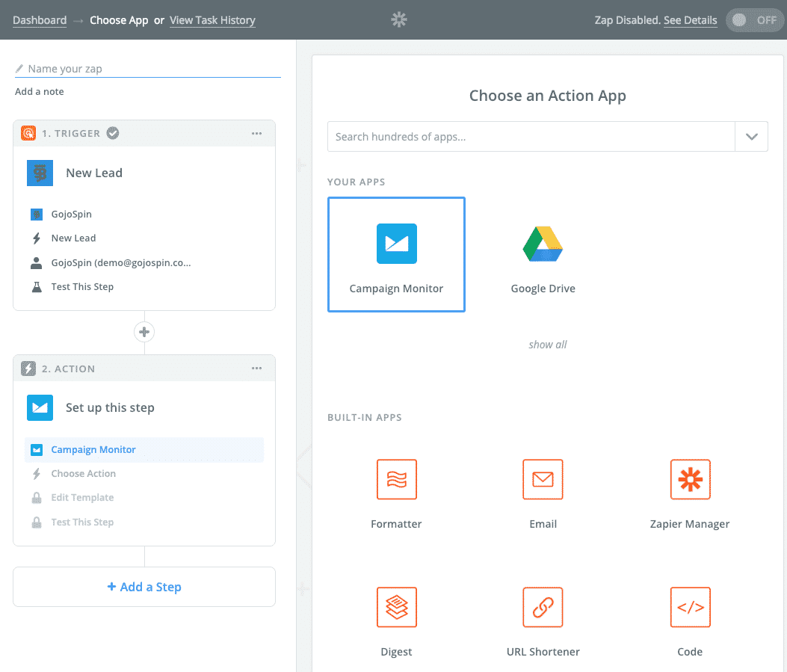787x672 pixels.
Task: Toggle the Zap ON/OFF switch
Action: click(755, 20)
